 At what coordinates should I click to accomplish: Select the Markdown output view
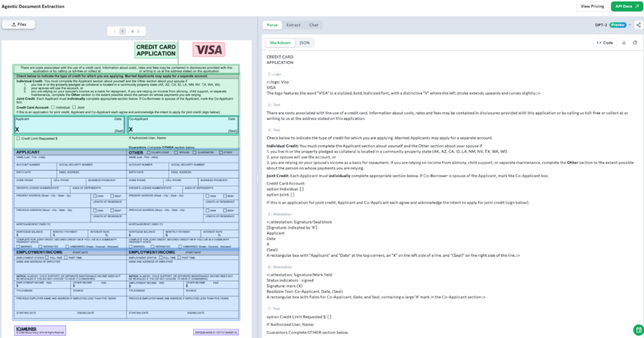(x=280, y=43)
